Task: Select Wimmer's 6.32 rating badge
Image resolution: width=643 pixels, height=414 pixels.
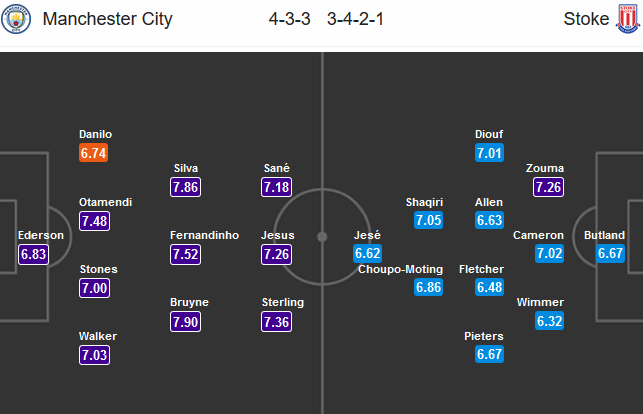Action: [549, 321]
